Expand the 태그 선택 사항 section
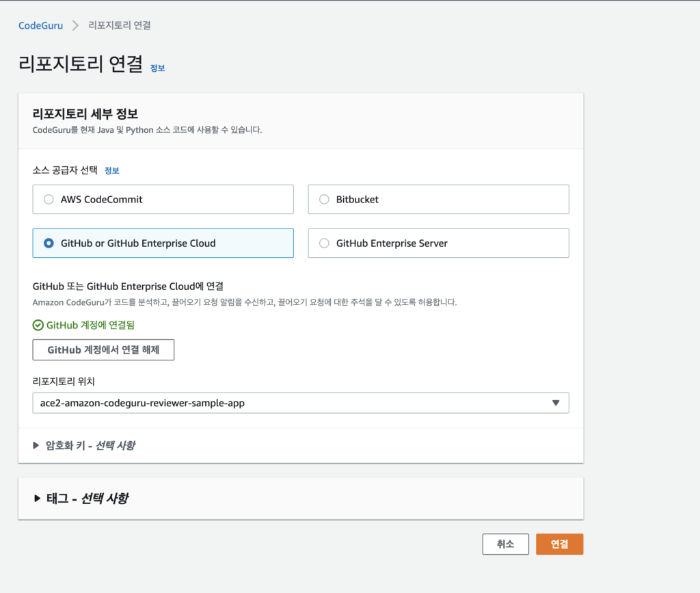 (x=81, y=498)
